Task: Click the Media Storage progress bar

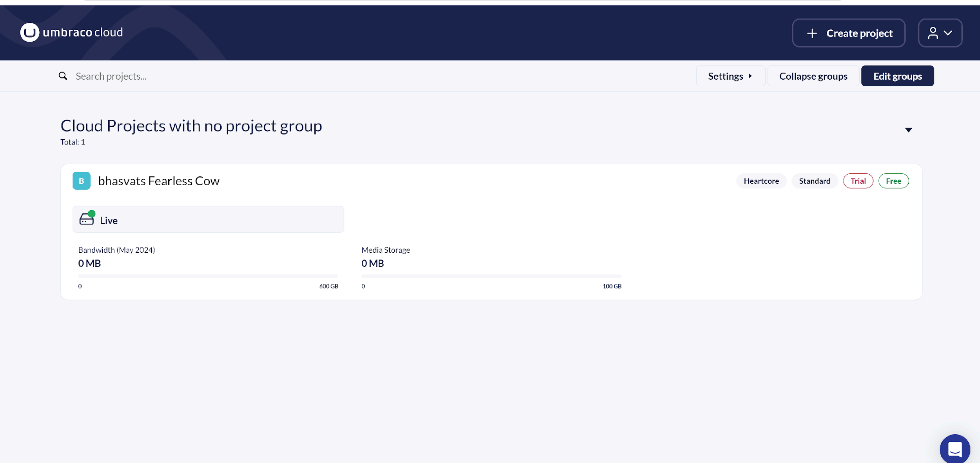Action: coord(491,276)
